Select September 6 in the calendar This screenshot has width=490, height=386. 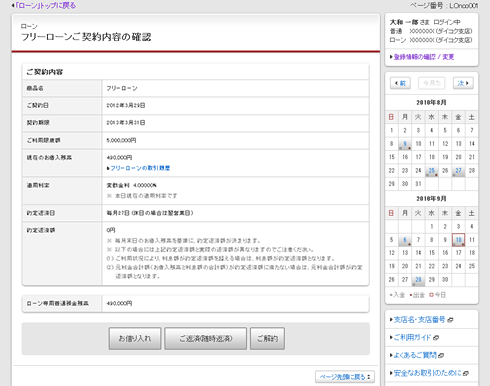click(405, 240)
